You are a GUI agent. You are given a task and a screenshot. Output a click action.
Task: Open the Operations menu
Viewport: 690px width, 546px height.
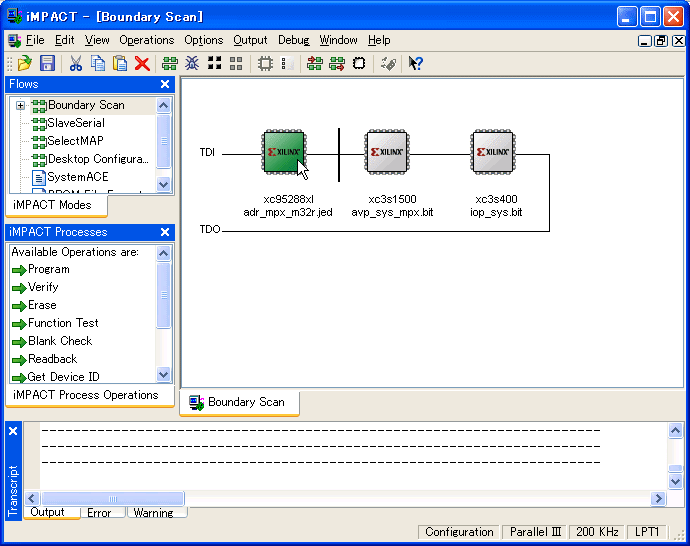pos(146,40)
